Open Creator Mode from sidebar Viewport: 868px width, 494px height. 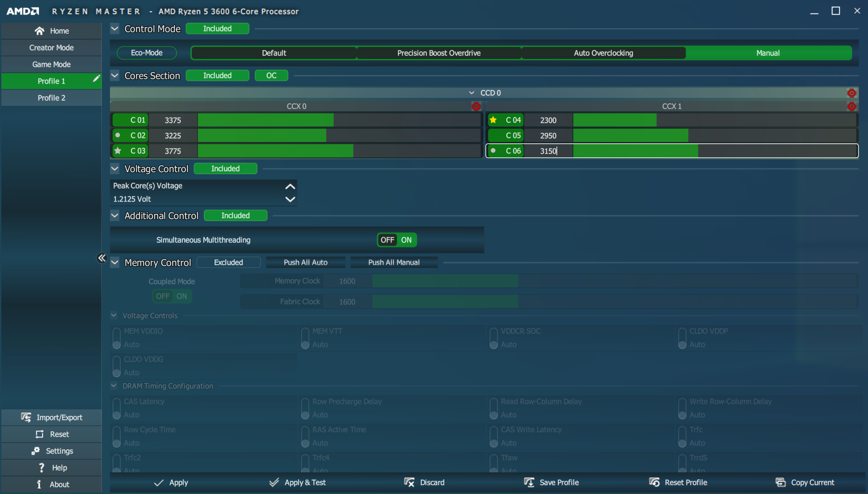(51, 47)
